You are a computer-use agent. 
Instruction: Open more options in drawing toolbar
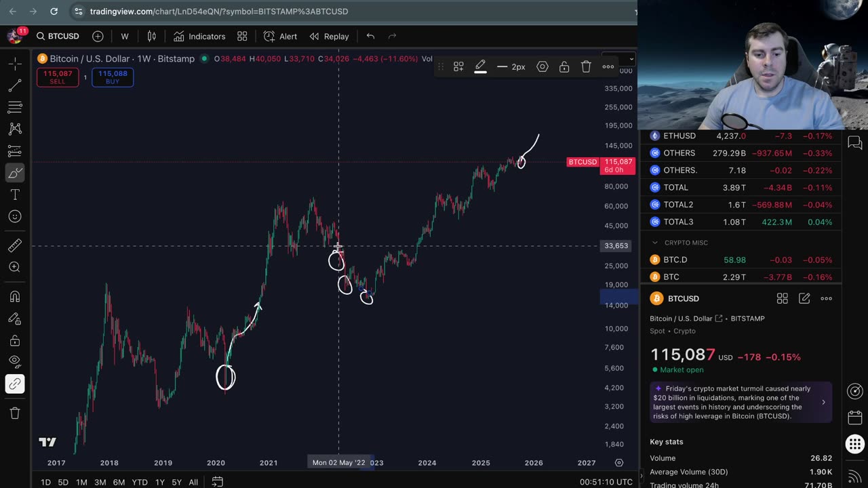pyautogui.click(x=608, y=66)
